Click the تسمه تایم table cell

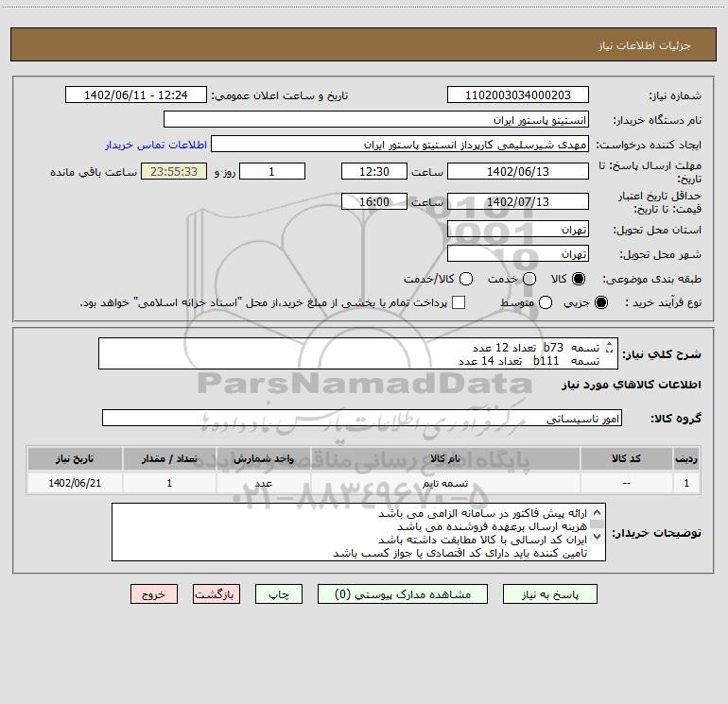[445, 483]
